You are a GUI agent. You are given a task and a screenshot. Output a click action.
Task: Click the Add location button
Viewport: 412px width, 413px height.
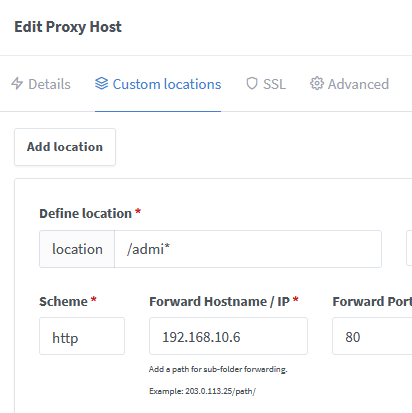65,147
